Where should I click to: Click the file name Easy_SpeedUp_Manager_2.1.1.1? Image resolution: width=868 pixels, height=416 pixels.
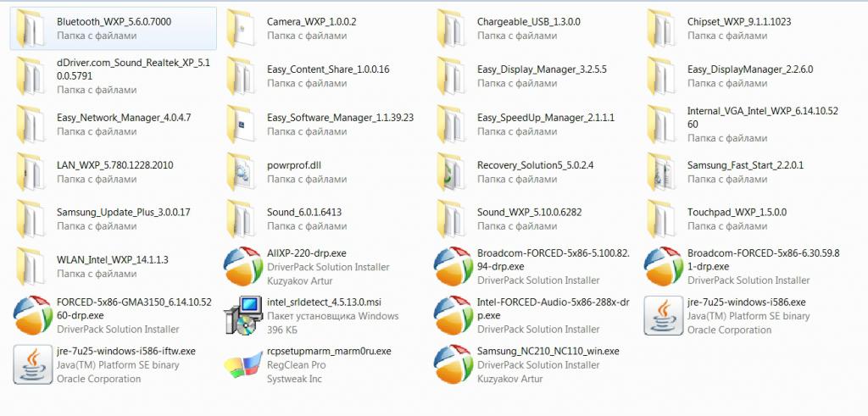[546, 118]
